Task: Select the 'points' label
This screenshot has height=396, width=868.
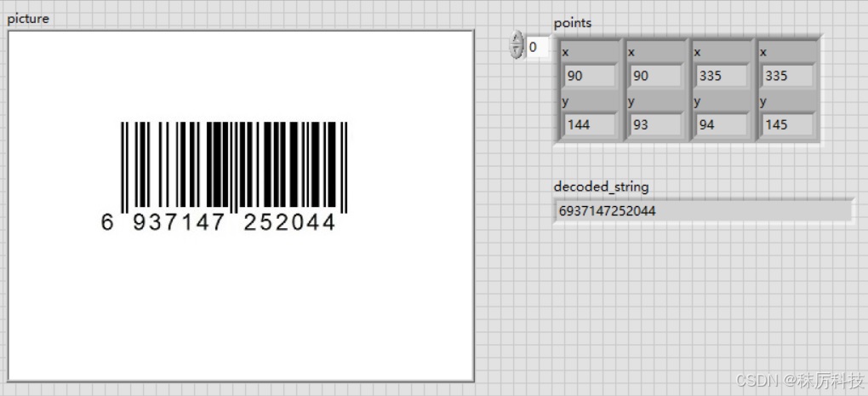Action: coord(573,23)
